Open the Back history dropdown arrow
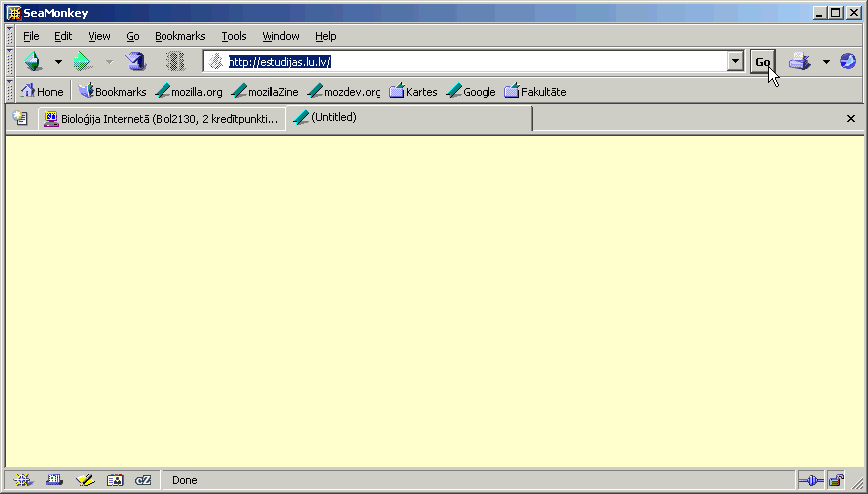Viewport: 868px width, 494px height. point(58,62)
